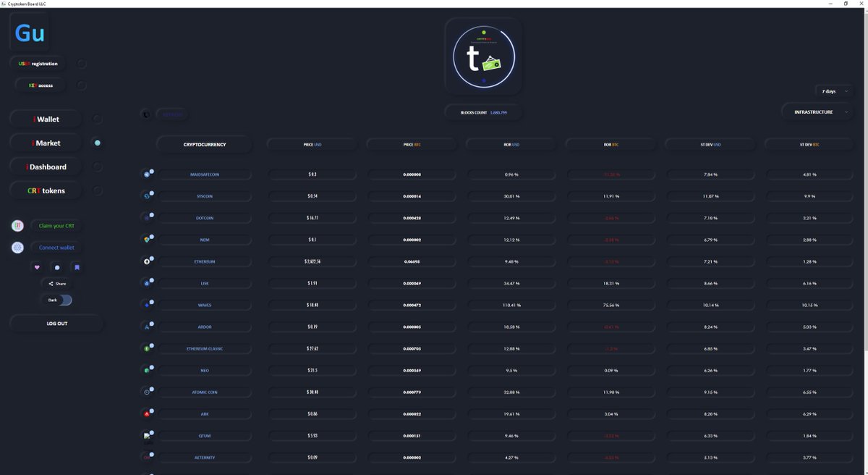Select the active radio beside iMarket
The image size is (868, 475).
pos(98,143)
